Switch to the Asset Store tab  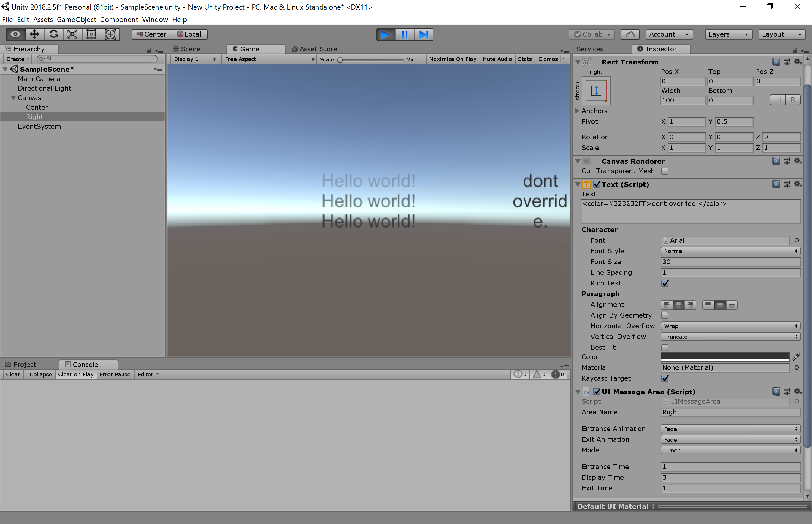(314, 49)
